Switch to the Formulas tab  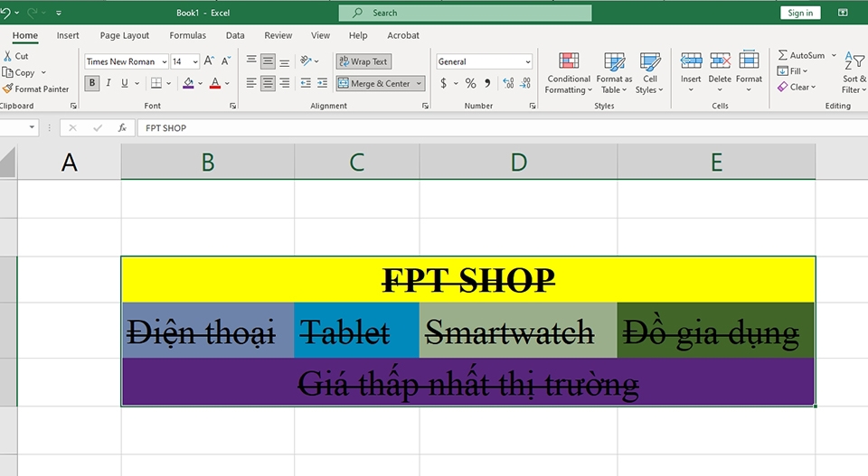(x=188, y=35)
